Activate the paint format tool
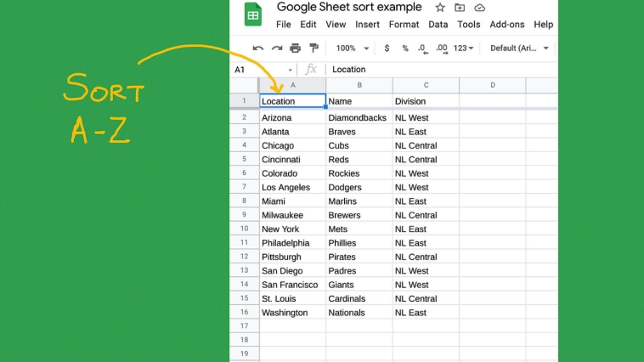The height and width of the screenshot is (362, 644). tap(314, 48)
